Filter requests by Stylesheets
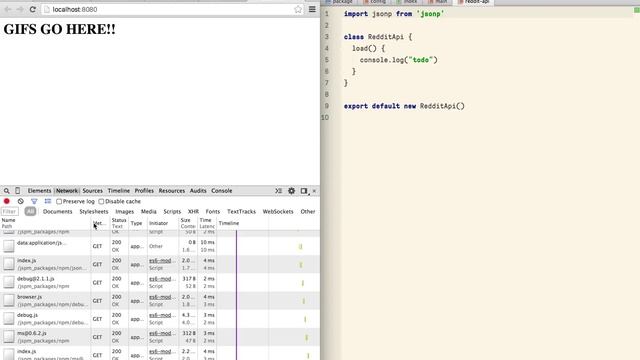The width and height of the screenshot is (640, 360). click(94, 211)
